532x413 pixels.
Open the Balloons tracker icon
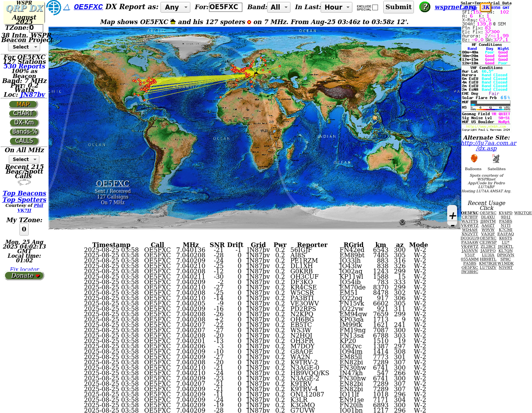(474, 159)
